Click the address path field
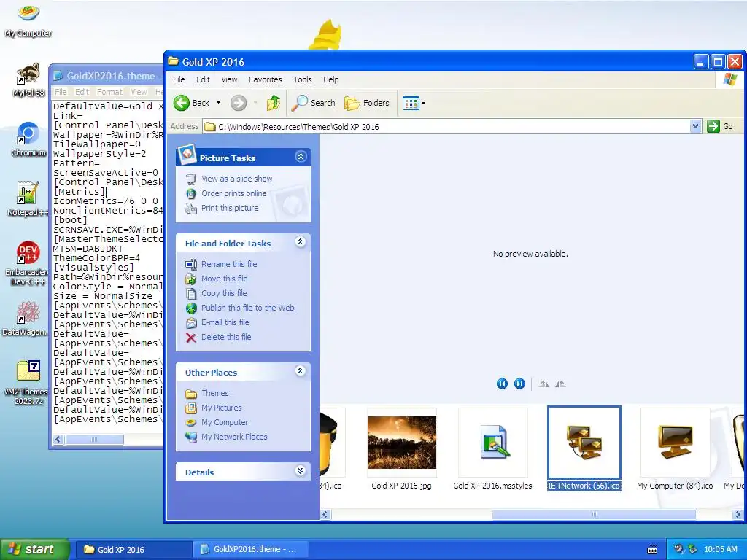Image resolution: width=747 pixels, height=560 pixels. coord(446,127)
